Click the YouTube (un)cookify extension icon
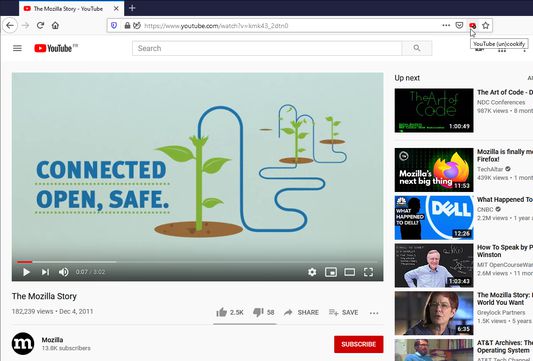The image size is (533, 361). pyautogui.click(x=472, y=25)
